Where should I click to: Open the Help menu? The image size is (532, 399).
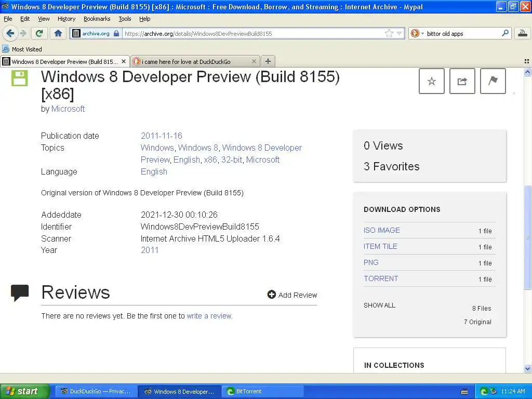tap(145, 19)
